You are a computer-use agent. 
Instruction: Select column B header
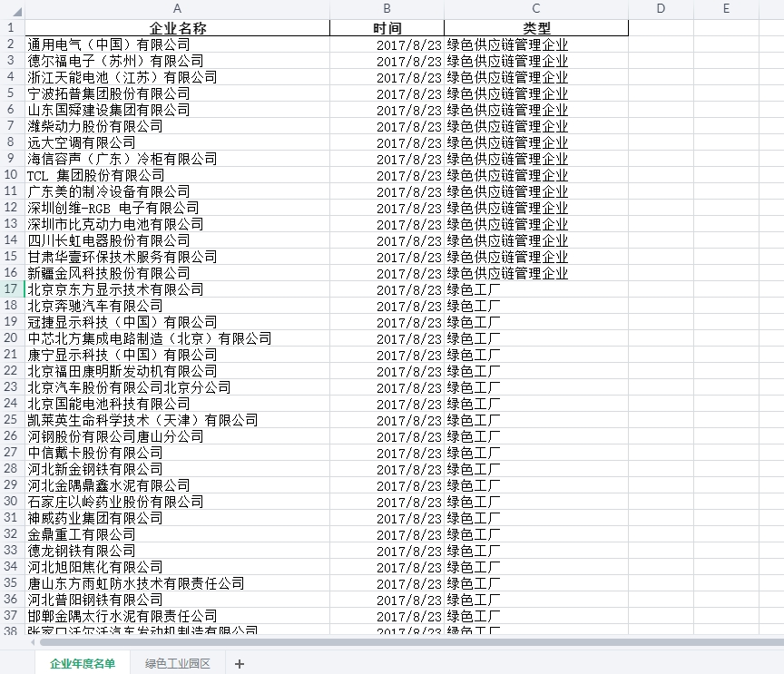387,8
